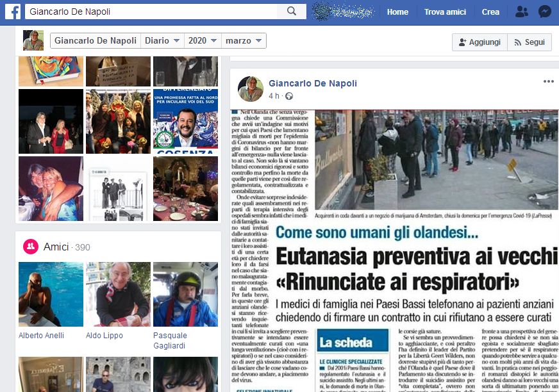This screenshot has height=392, width=559.
Task: Click the Aggiungi friend button
Action: tap(480, 42)
